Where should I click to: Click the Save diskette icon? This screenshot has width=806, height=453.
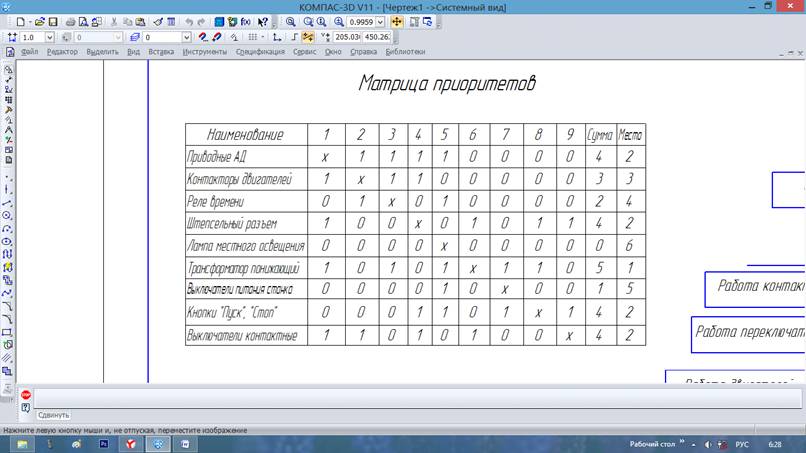tap(53, 21)
